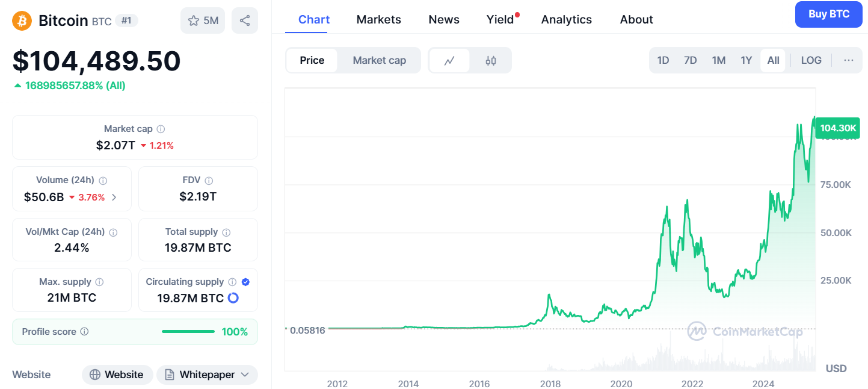Click Volume (24h) info icon
Image resolution: width=868 pixels, height=389 pixels.
[103, 180]
